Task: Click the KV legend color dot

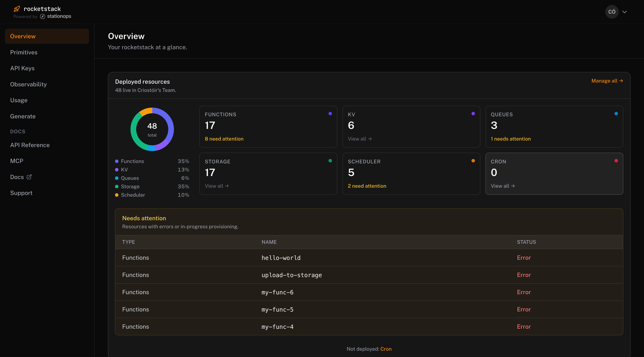Action: pos(117,170)
